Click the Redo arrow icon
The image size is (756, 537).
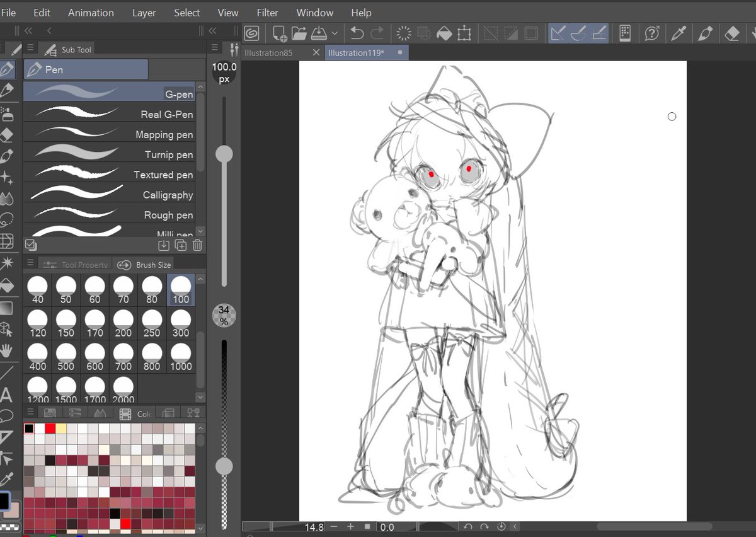[377, 33]
